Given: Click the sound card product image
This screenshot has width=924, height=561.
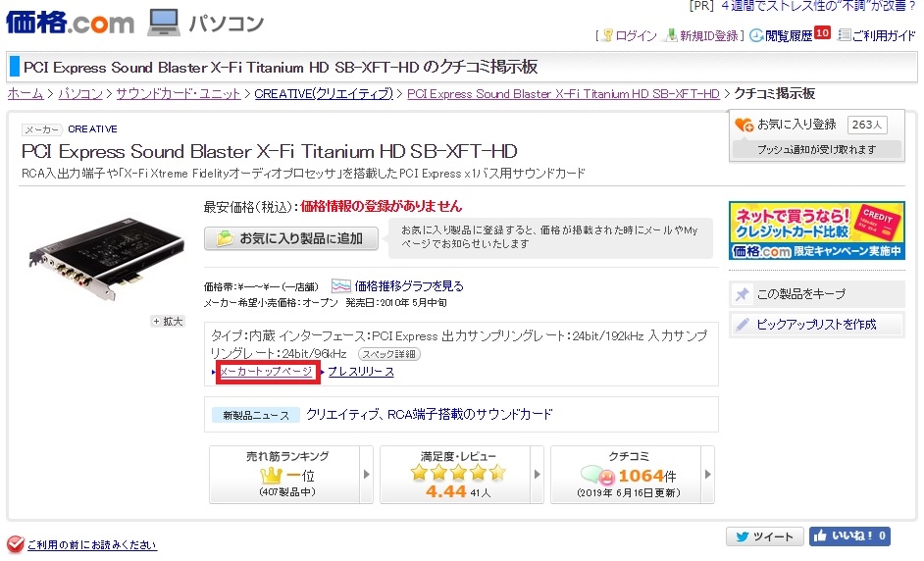Looking at the screenshot, I should tap(106, 258).
